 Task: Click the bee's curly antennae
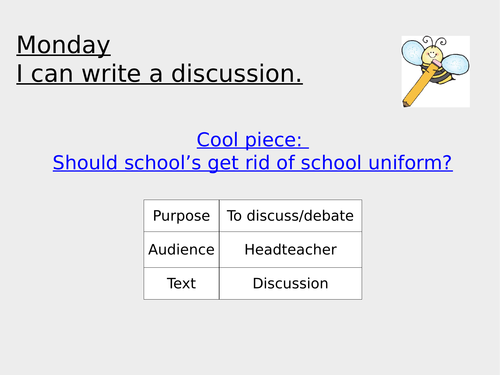click(x=435, y=41)
